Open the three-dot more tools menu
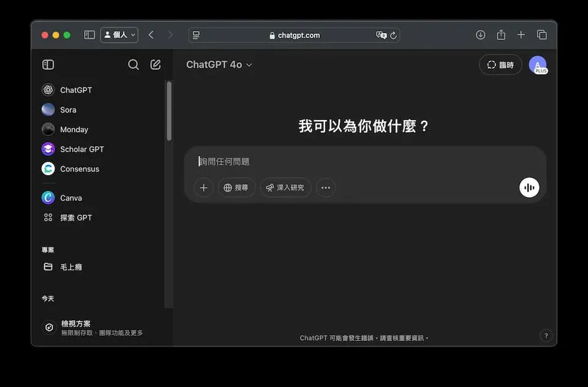Screen dimensions: 588x387 click(325, 187)
